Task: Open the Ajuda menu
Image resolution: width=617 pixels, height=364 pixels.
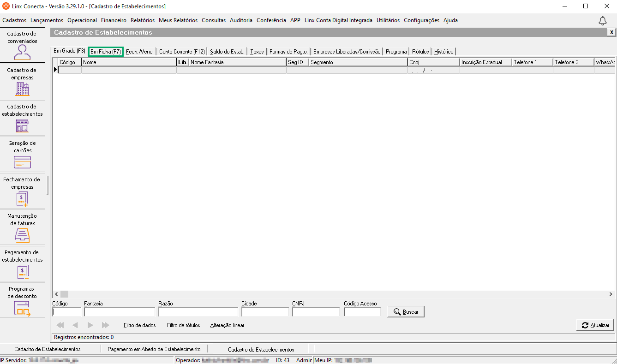Action: (x=450, y=20)
